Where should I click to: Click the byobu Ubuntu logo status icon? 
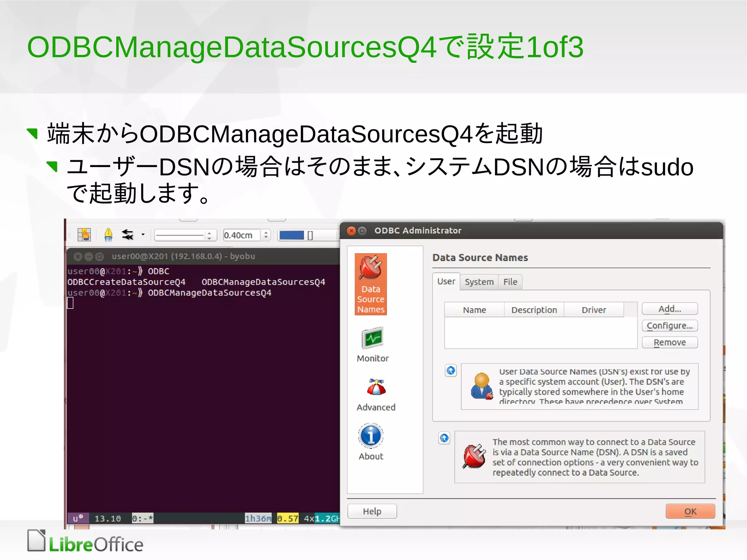(78, 518)
